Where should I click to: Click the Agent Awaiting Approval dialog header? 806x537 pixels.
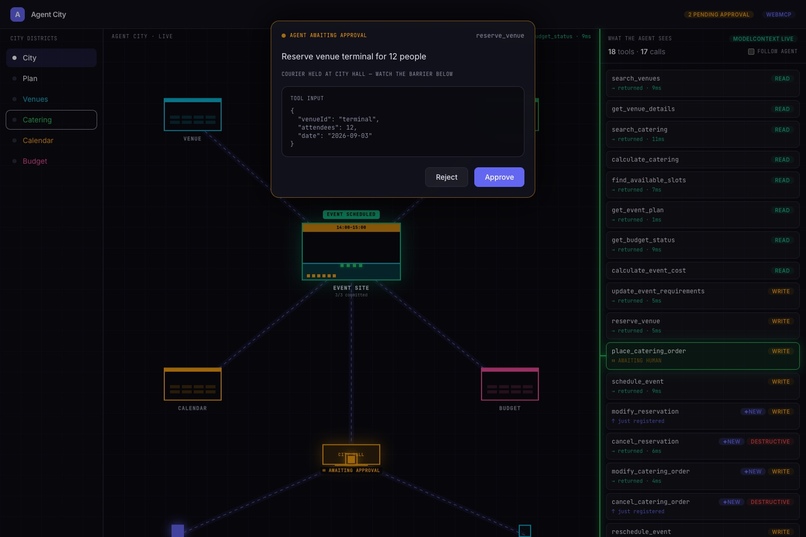point(324,35)
